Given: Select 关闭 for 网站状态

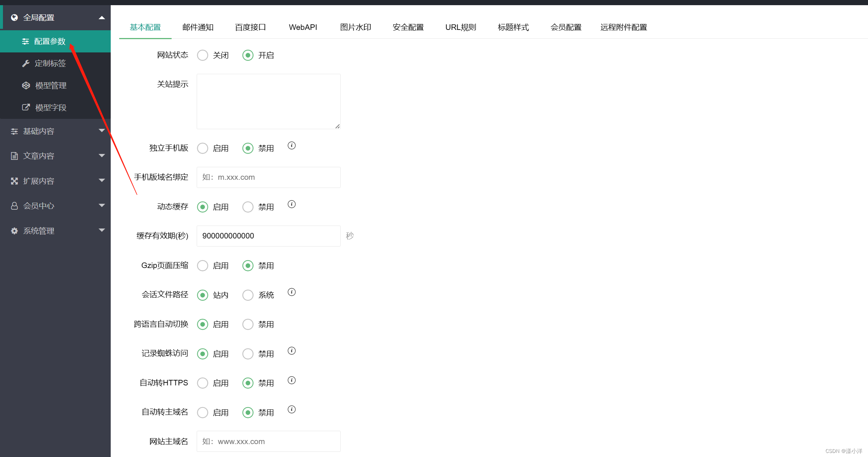Looking at the screenshot, I should (x=202, y=55).
